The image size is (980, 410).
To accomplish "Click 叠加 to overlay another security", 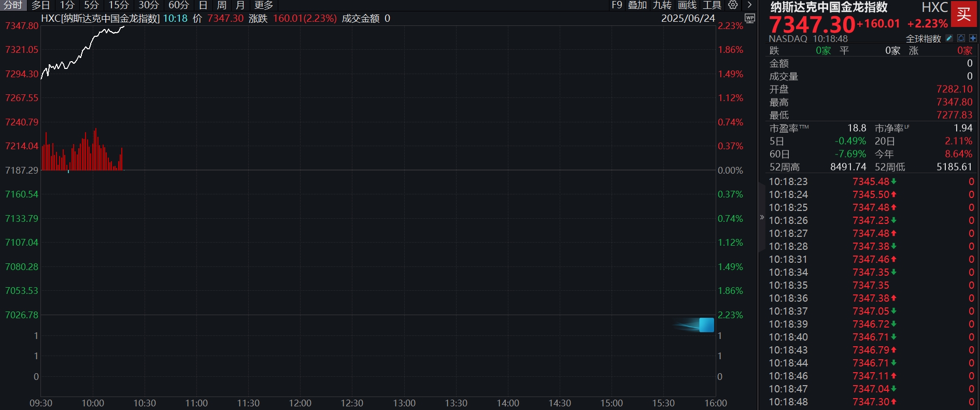I will (637, 5).
